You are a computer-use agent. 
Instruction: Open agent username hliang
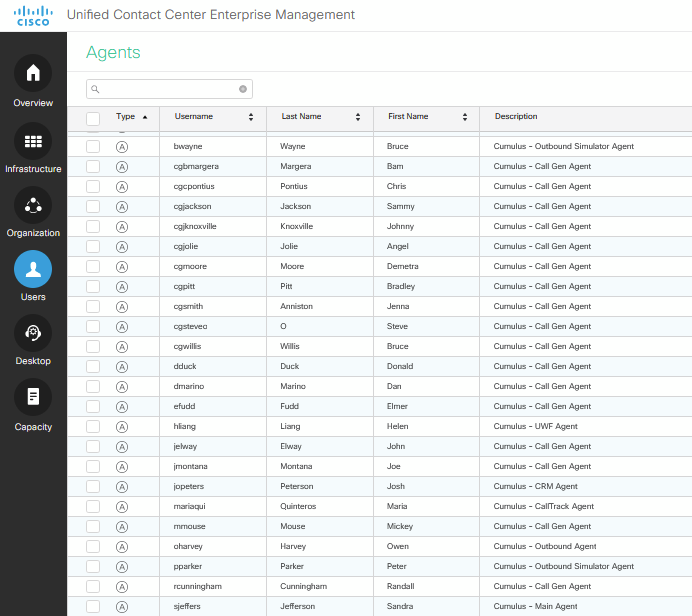coord(184,426)
